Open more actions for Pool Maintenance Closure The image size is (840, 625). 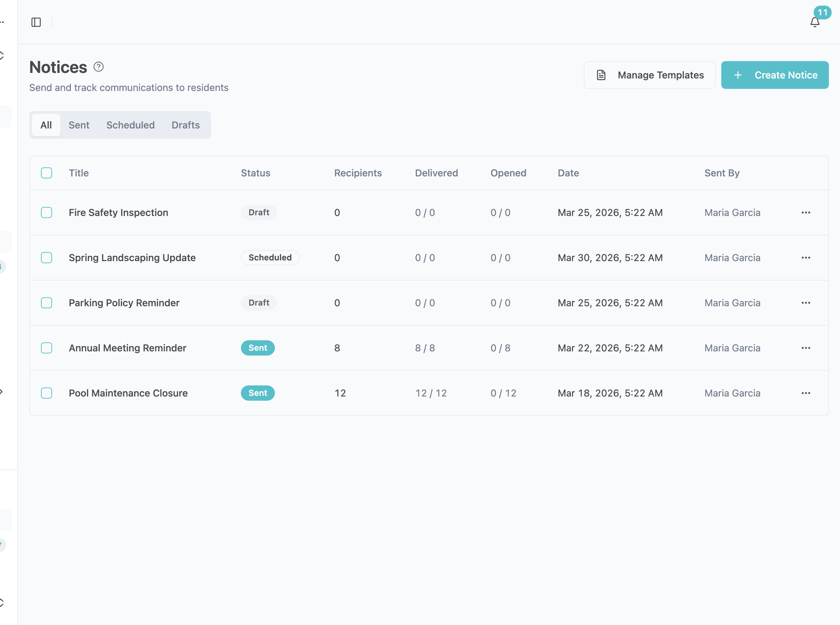(x=806, y=393)
